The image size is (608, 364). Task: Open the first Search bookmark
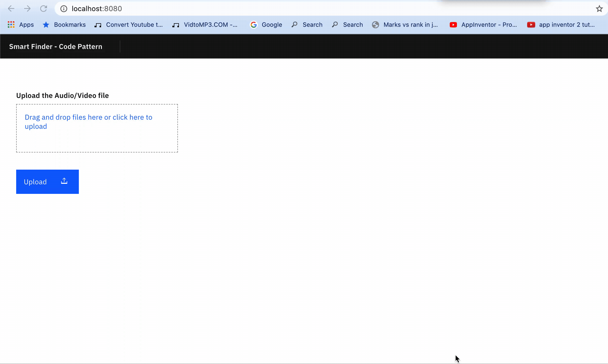tap(307, 25)
